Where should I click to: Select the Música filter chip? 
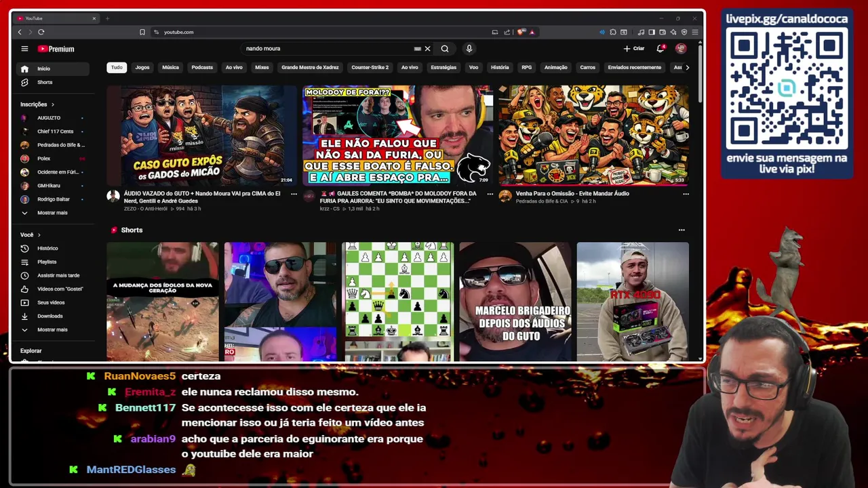coord(170,67)
